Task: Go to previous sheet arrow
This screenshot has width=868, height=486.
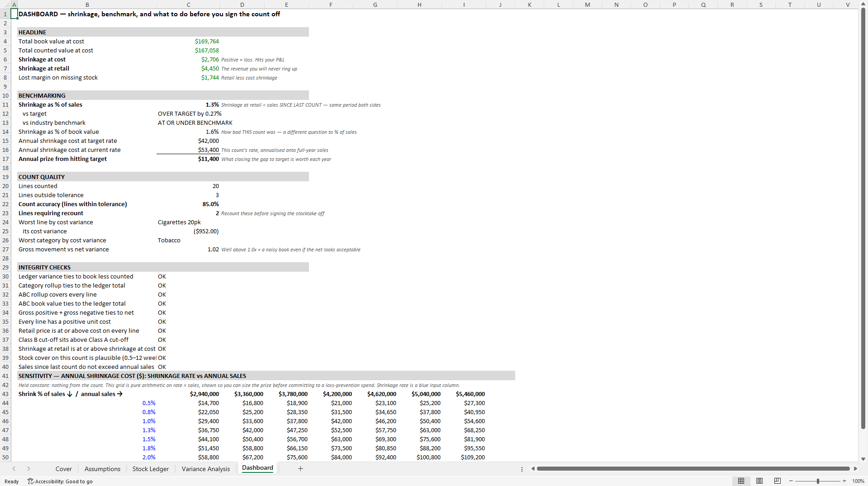Action: (x=14, y=469)
